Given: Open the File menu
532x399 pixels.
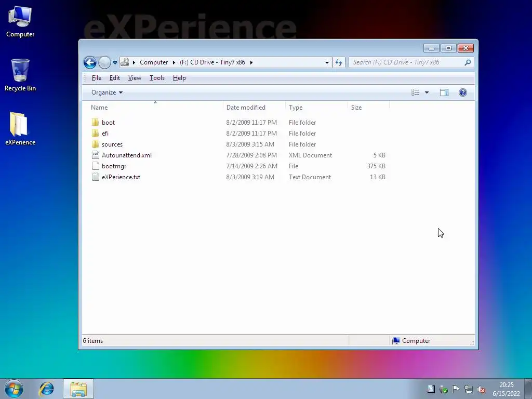Looking at the screenshot, I should pyautogui.click(x=96, y=78).
